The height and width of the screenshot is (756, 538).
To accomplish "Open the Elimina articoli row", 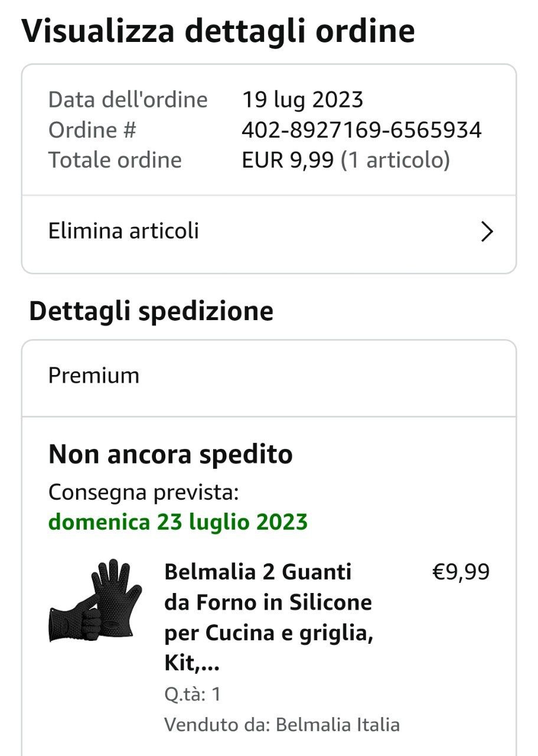I will [269, 232].
